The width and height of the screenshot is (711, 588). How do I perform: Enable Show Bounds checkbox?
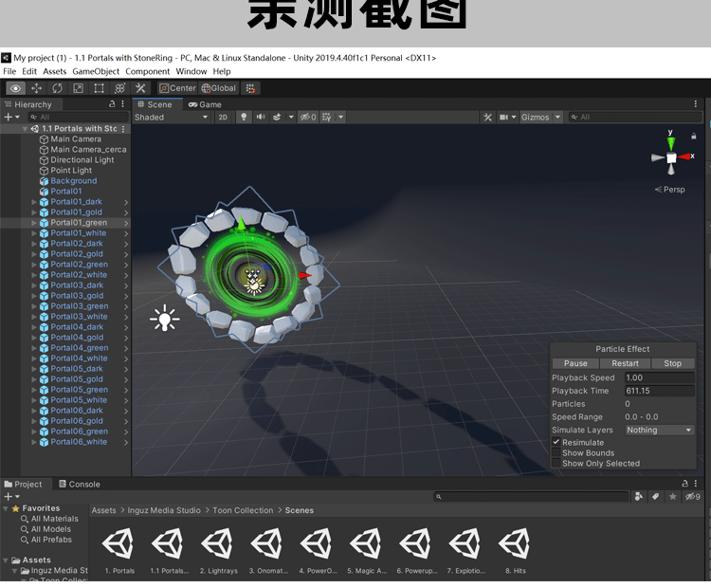(556, 453)
